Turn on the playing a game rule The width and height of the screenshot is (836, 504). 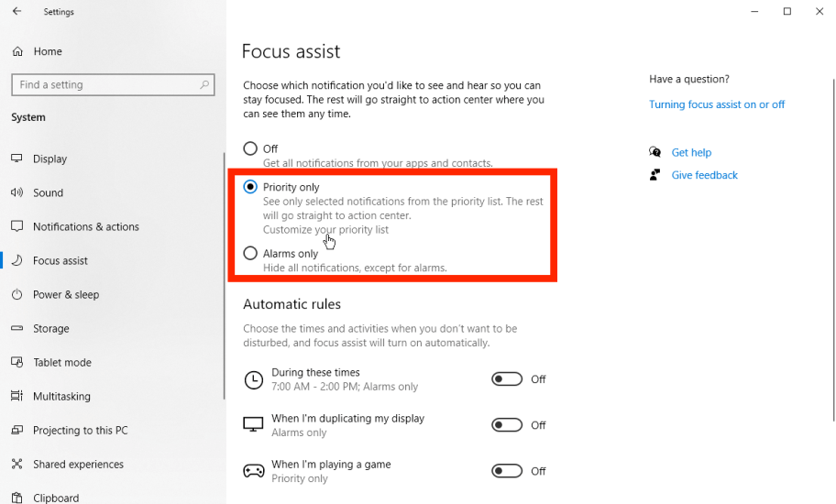[507, 471]
